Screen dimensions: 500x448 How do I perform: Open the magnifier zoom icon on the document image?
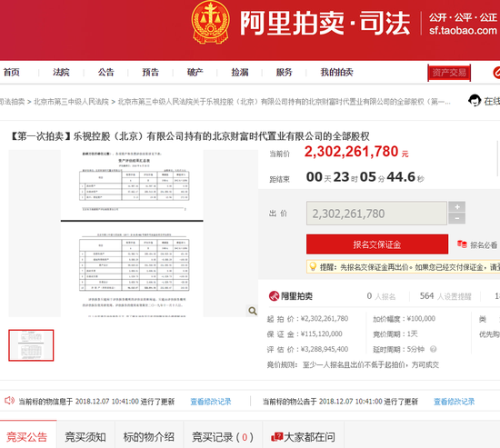pos(253,311)
